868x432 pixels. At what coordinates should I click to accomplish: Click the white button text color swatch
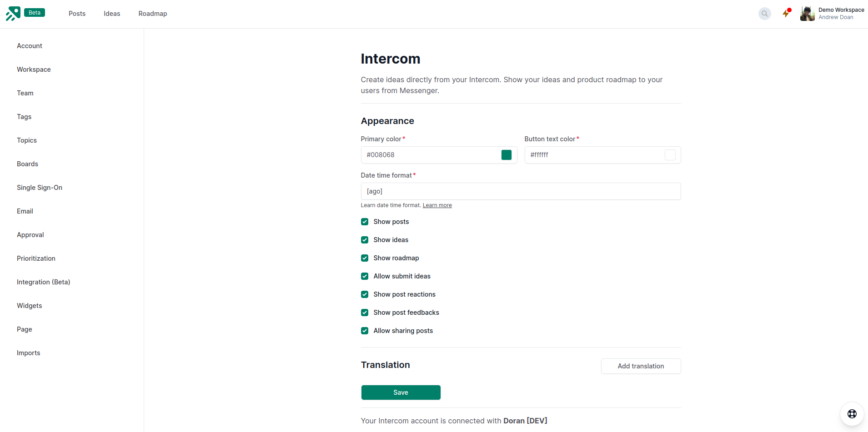pyautogui.click(x=670, y=155)
